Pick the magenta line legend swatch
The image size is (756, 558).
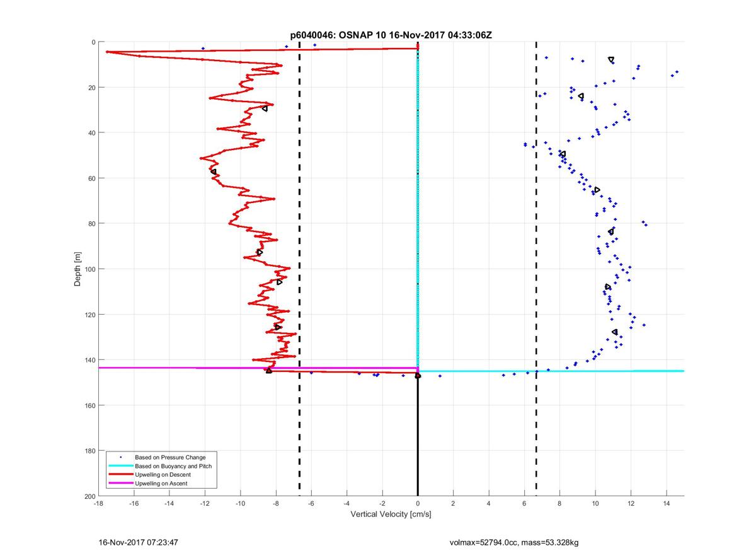click(120, 483)
